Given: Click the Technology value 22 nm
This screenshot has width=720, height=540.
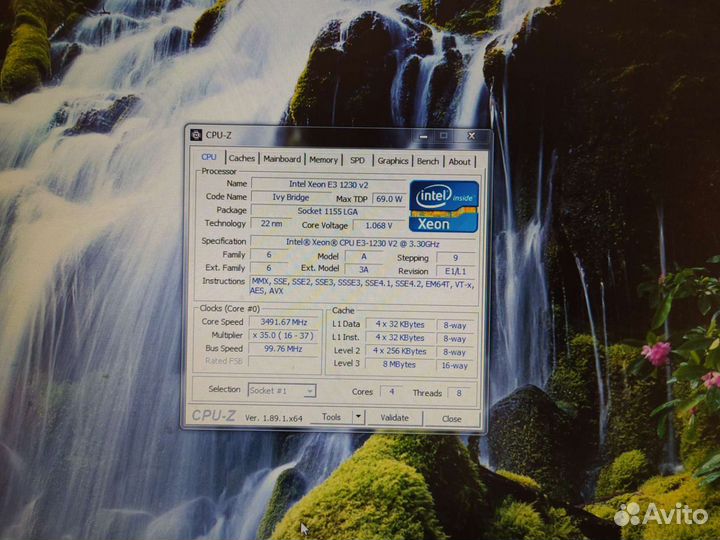Looking at the screenshot, I should pyautogui.click(x=271, y=224).
